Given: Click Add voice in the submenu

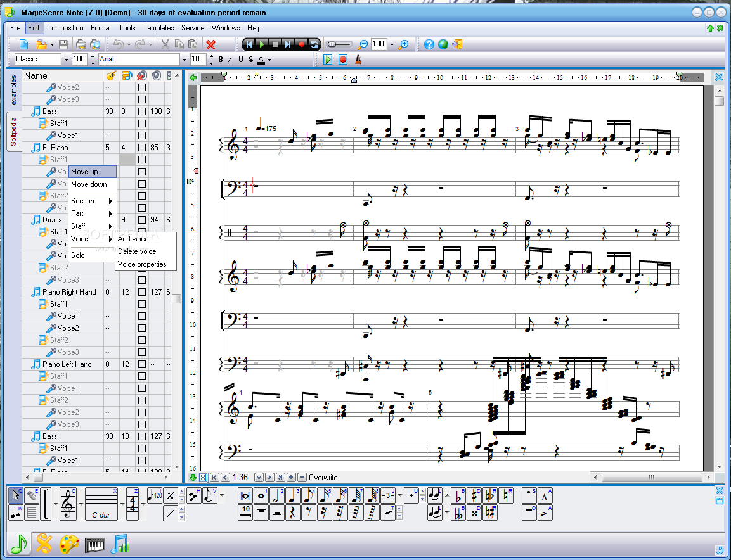Looking at the screenshot, I should point(133,239).
